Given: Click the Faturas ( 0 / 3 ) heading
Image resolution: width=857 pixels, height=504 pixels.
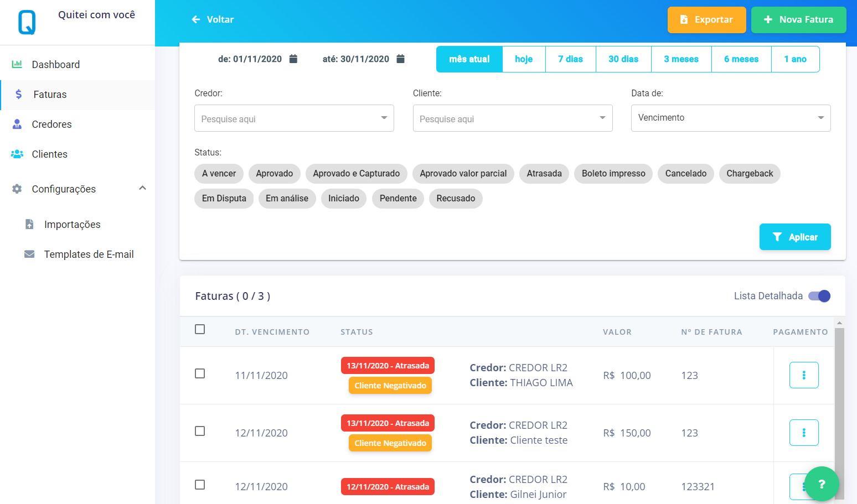Looking at the screenshot, I should [233, 296].
